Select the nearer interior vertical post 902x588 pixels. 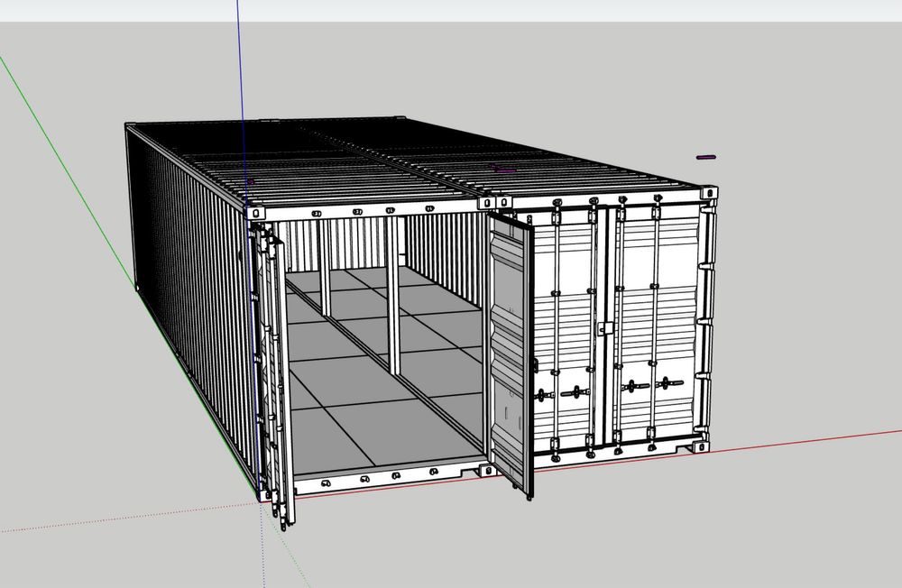[x=393, y=295]
